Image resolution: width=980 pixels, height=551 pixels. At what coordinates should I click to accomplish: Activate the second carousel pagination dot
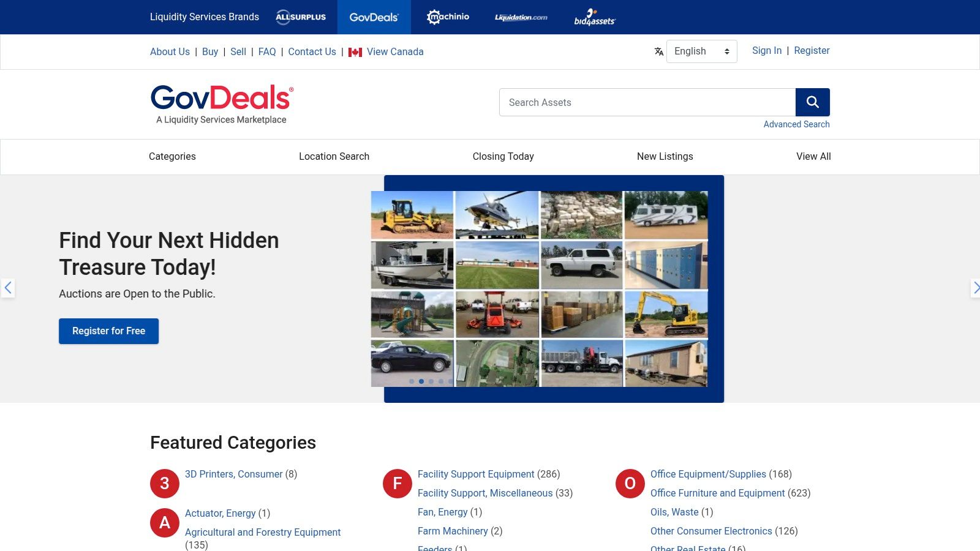tap(421, 381)
